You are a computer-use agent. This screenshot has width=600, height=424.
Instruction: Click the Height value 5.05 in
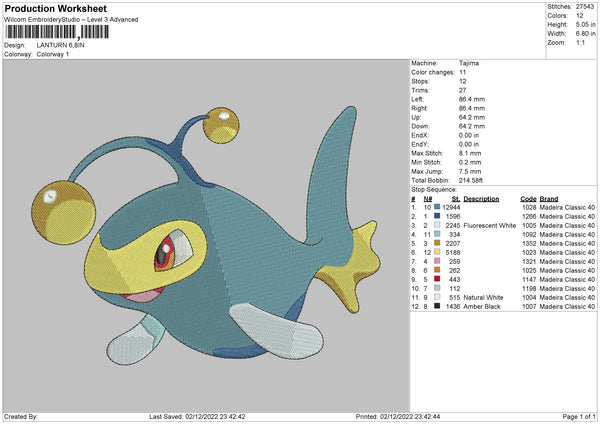(585, 24)
